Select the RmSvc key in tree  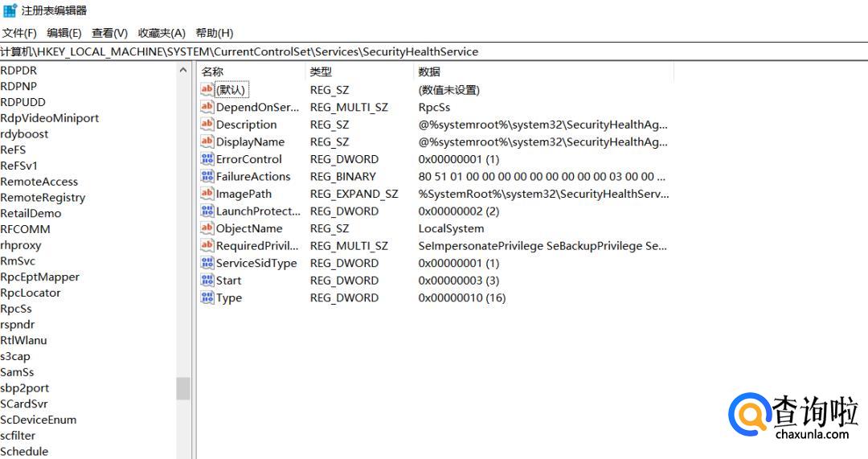pos(18,260)
